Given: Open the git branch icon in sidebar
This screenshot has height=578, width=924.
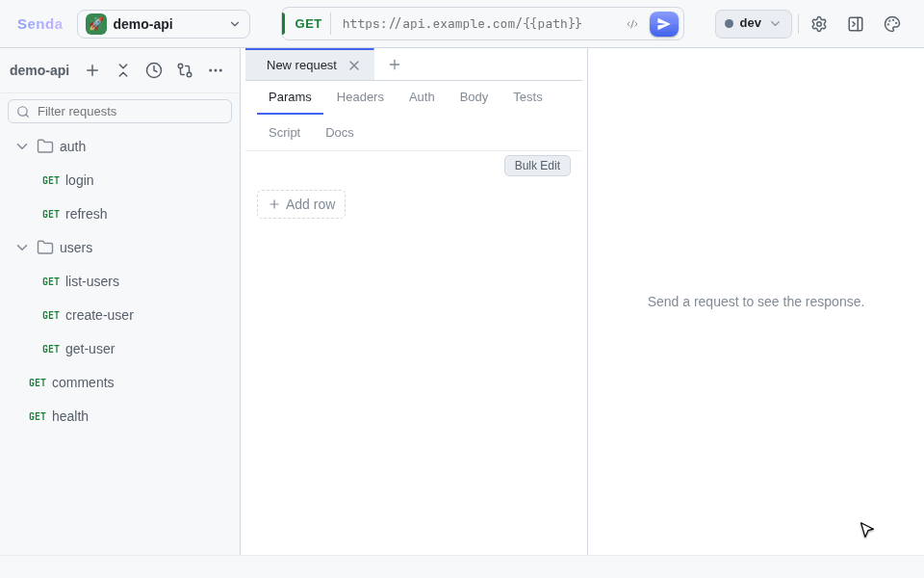Looking at the screenshot, I should tap(185, 70).
